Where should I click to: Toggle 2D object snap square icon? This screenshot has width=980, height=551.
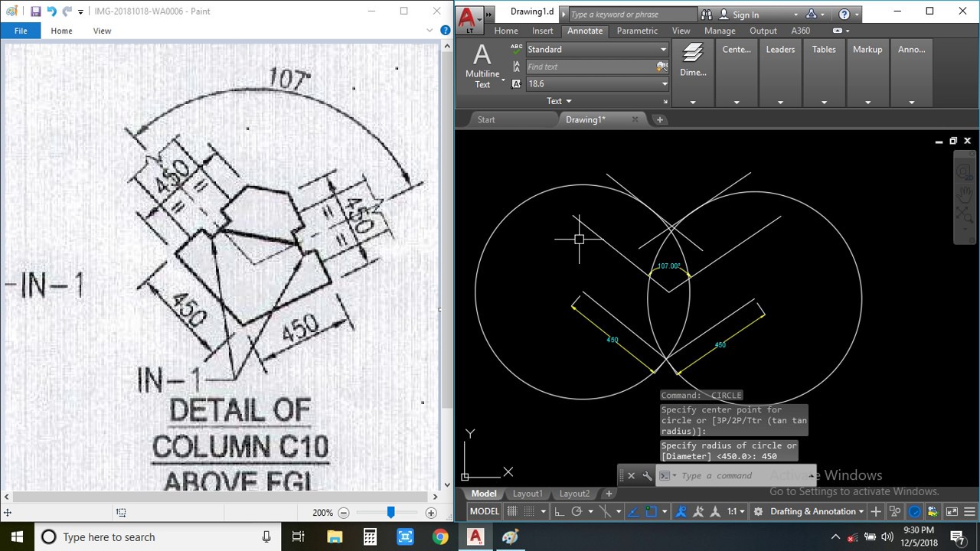(x=651, y=512)
